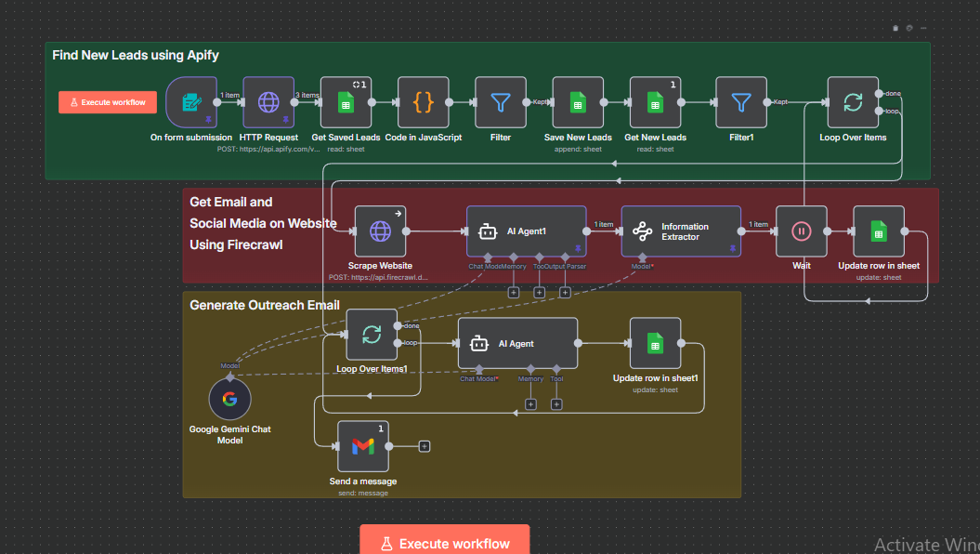Select the Loop Over Items1 node
The width and height of the screenshot is (980, 554).
coord(372,334)
